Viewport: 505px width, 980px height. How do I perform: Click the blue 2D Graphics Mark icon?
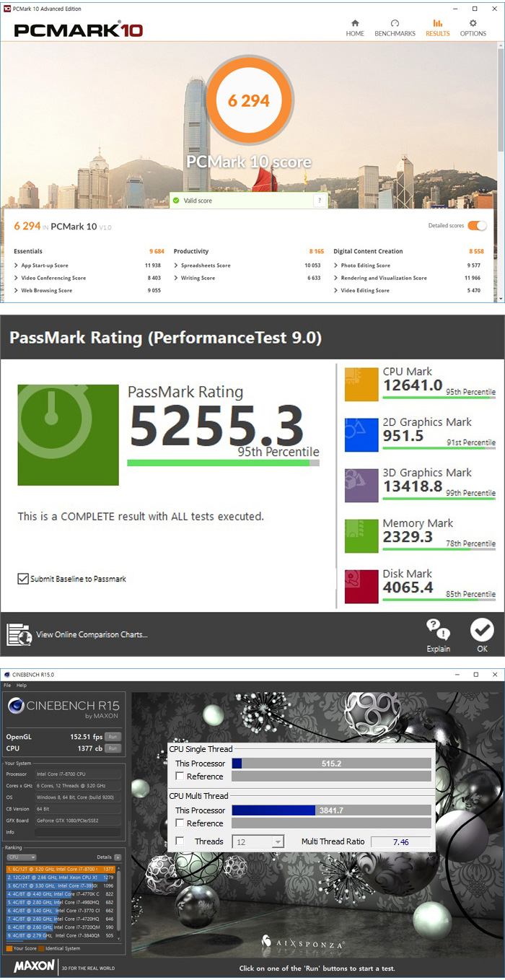coord(361,435)
